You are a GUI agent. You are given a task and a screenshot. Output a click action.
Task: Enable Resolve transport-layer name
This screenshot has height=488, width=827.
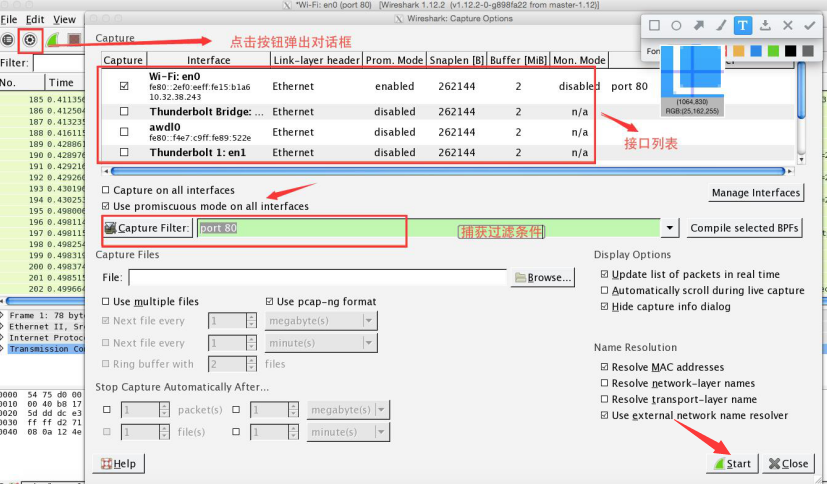pos(604,399)
